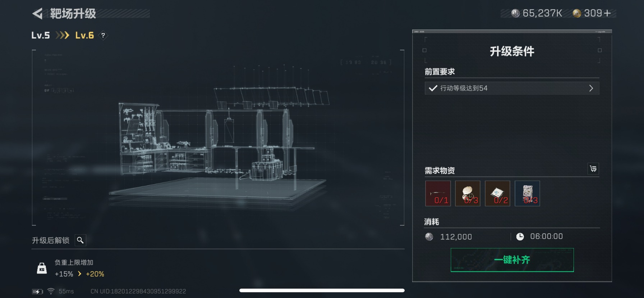This screenshot has width=644, height=298.
Task: Tap the Wi-Fi latency 55ms indicator
Action: [x=60, y=291]
